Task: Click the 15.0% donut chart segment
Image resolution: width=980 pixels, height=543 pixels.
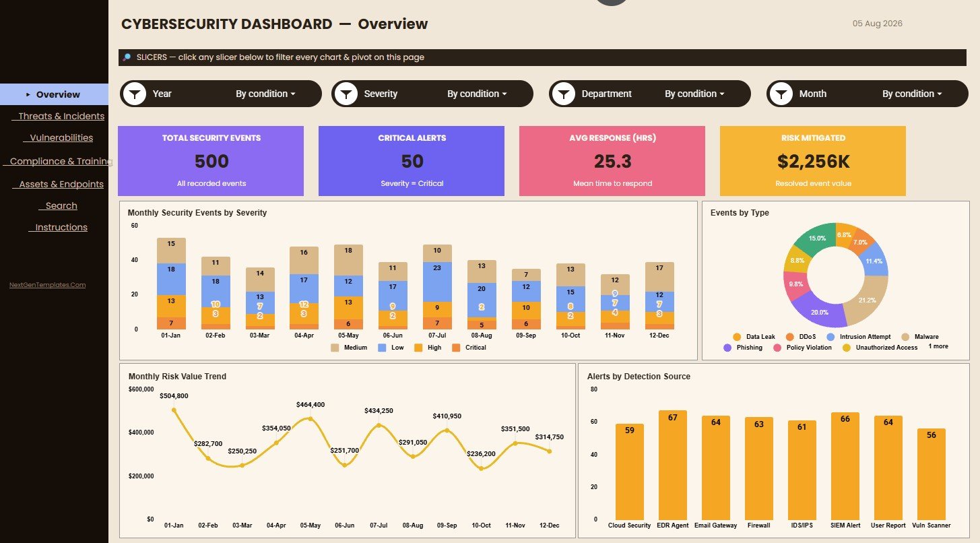Action: pos(817,238)
